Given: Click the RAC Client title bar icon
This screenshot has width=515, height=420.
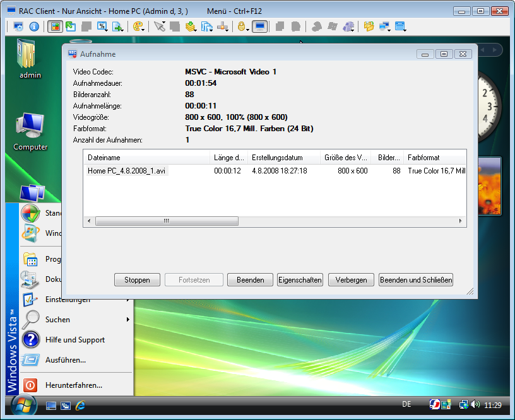Looking at the screenshot, I should click(11, 11).
